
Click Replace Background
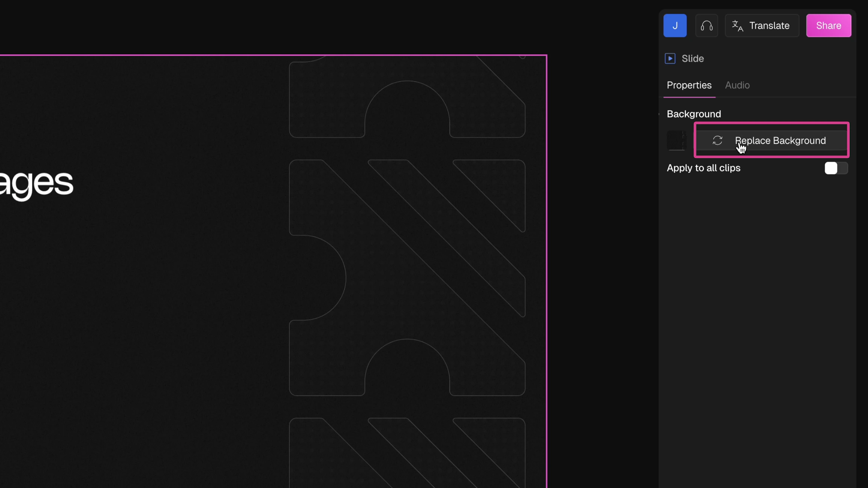[x=780, y=140]
